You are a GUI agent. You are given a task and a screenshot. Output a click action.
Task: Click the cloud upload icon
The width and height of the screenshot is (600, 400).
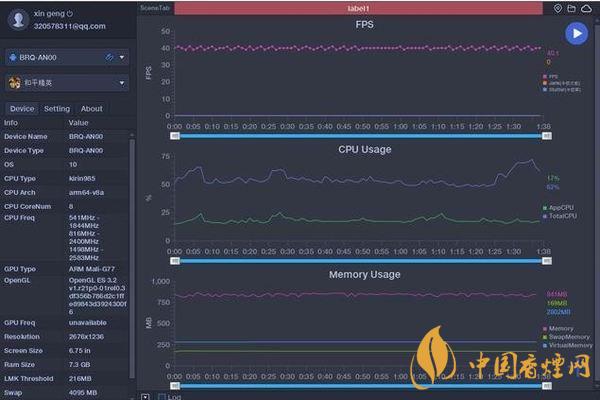[587, 8]
